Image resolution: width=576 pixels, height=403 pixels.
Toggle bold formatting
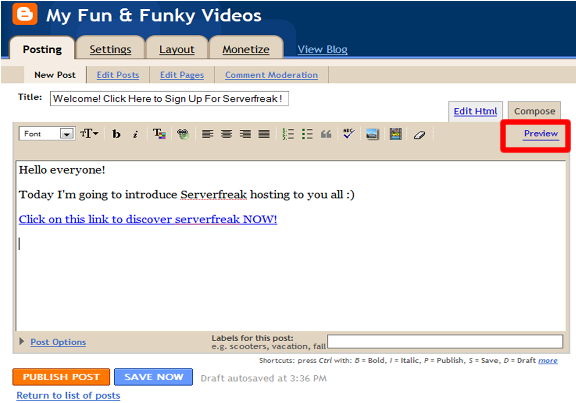116,134
